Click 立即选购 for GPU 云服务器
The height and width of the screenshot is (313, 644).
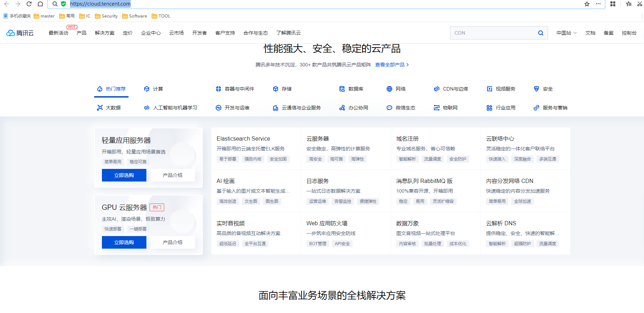[x=124, y=242]
